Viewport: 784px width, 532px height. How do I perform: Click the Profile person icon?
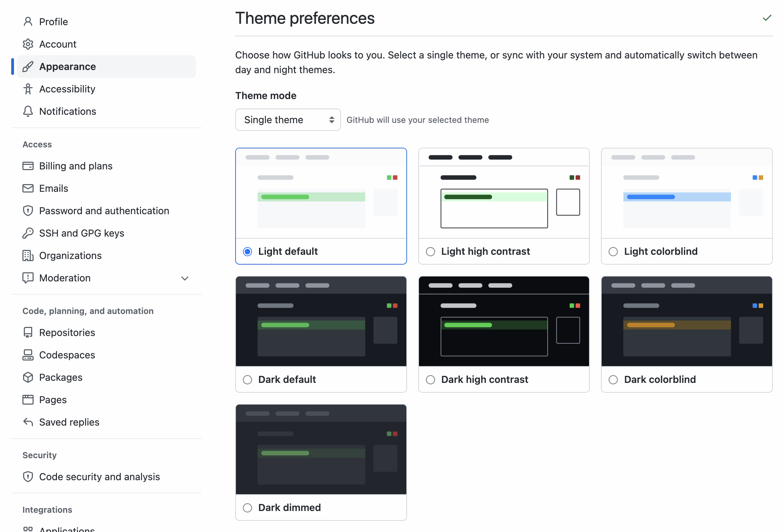[x=28, y=22]
